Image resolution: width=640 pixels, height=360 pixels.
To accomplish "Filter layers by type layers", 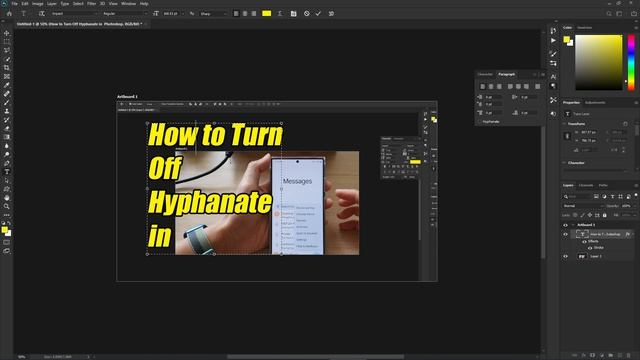I will pyautogui.click(x=612, y=197).
